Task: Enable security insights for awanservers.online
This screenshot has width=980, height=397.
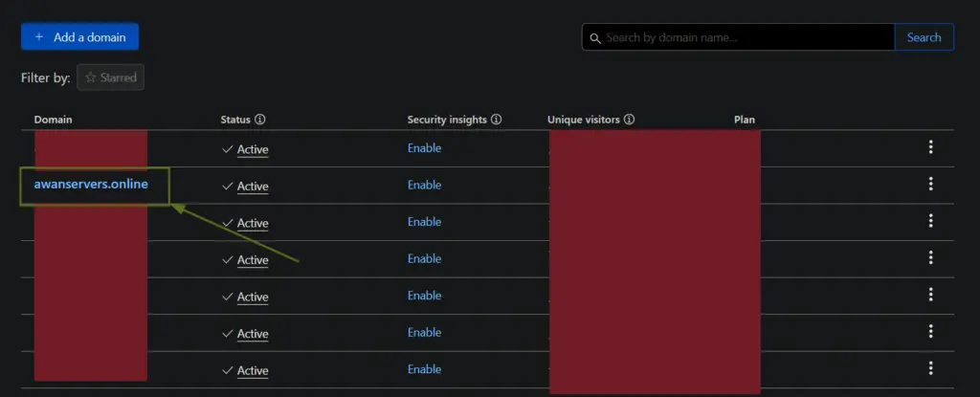Action: (424, 185)
